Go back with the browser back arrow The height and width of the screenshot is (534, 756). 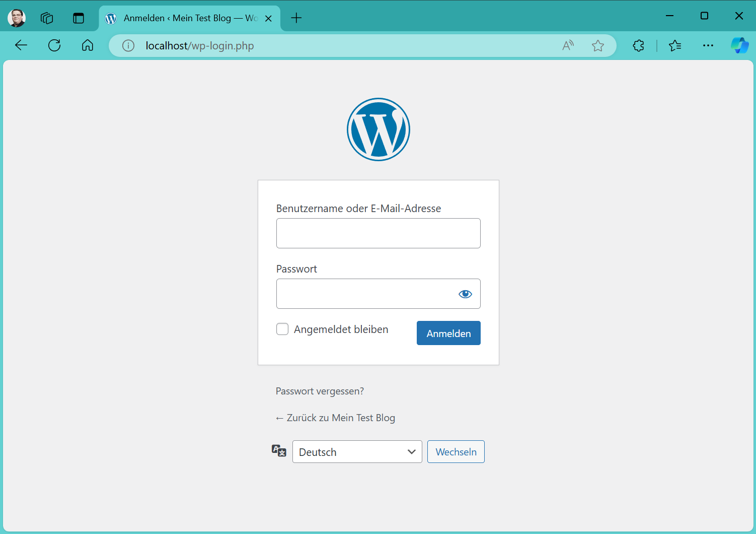21,45
